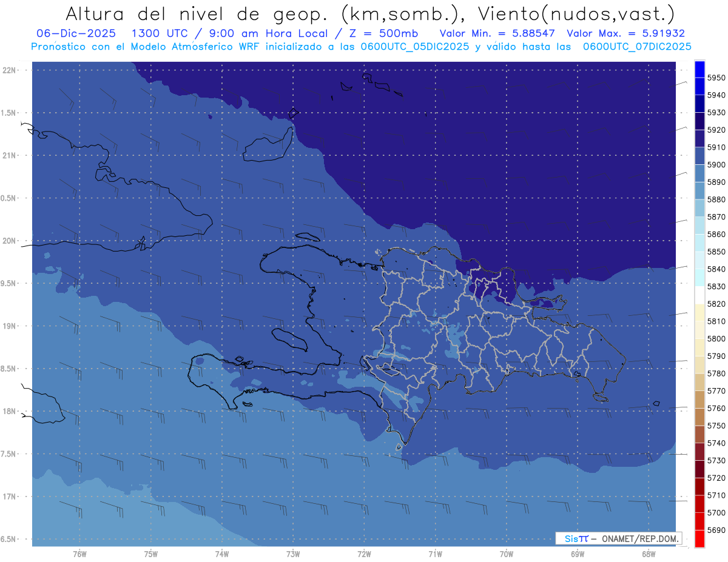The height and width of the screenshot is (562, 728).
Task: Click the colorbar label '5890'
Action: click(716, 182)
